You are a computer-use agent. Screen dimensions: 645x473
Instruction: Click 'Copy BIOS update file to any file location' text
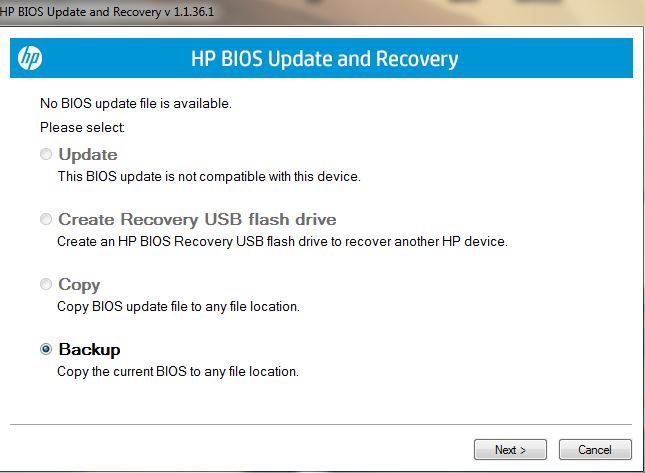click(x=178, y=306)
